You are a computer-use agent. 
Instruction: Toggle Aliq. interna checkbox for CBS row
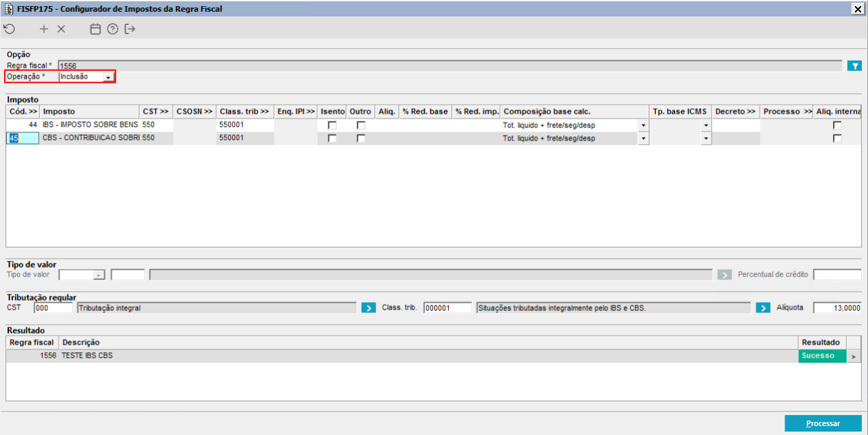837,139
